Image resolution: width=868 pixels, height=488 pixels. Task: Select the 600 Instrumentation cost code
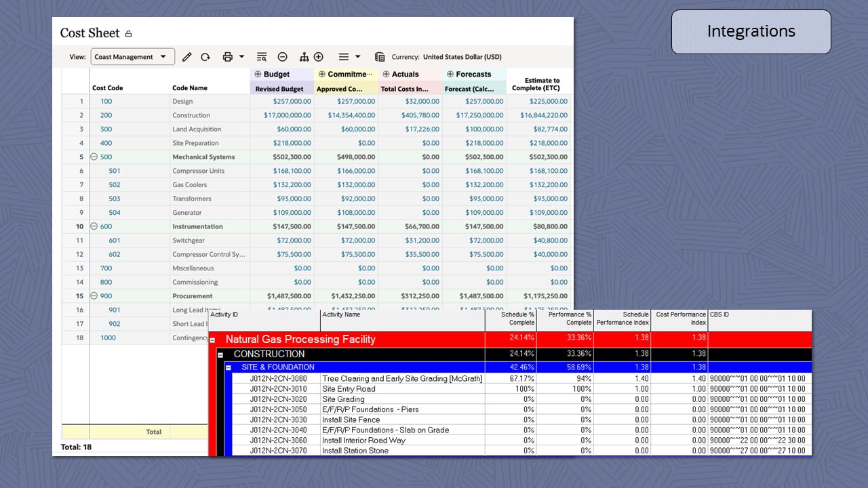coord(105,226)
